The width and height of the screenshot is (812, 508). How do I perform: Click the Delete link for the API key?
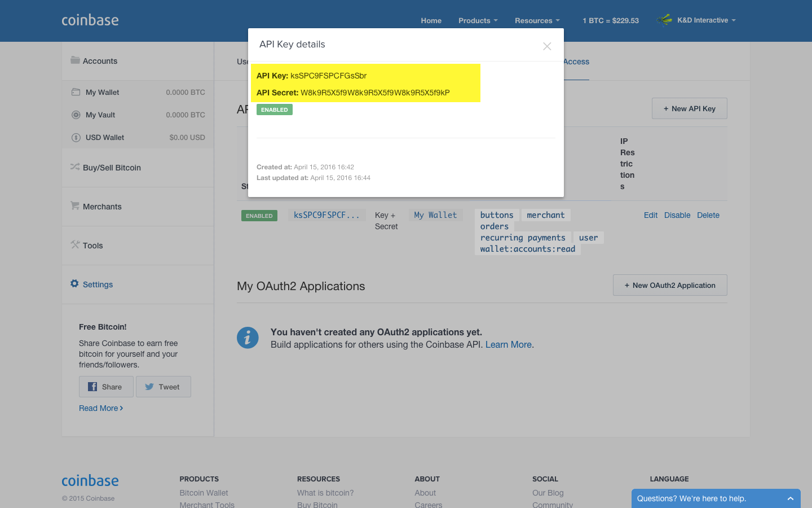coord(708,215)
